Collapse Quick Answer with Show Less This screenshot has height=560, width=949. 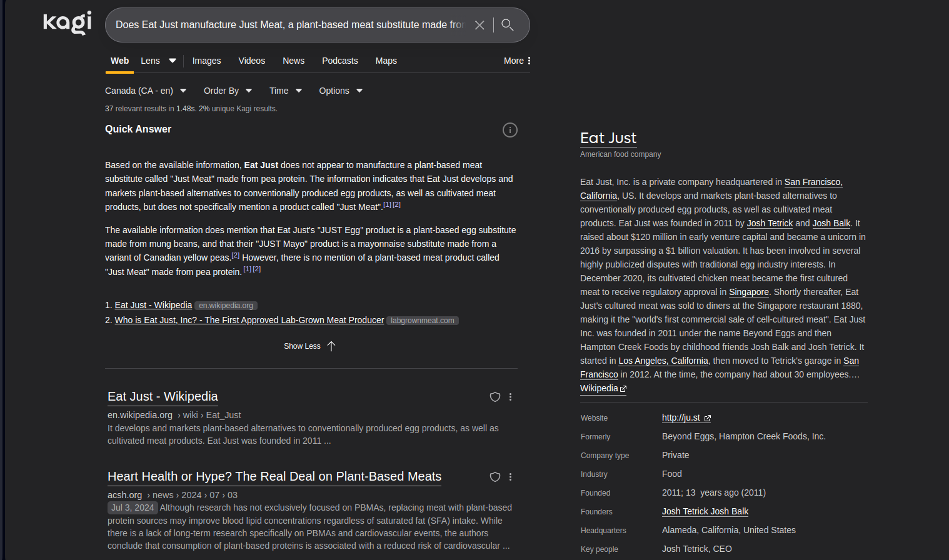click(x=310, y=346)
